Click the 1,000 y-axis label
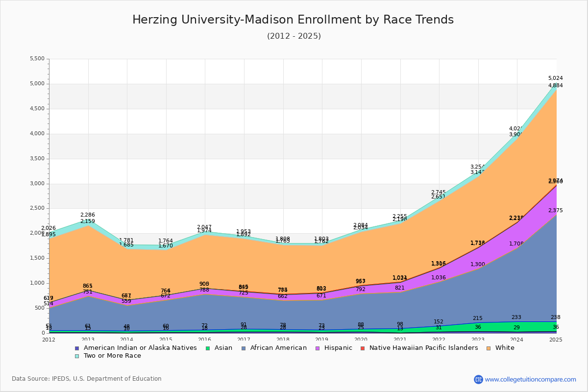 click(x=37, y=283)
